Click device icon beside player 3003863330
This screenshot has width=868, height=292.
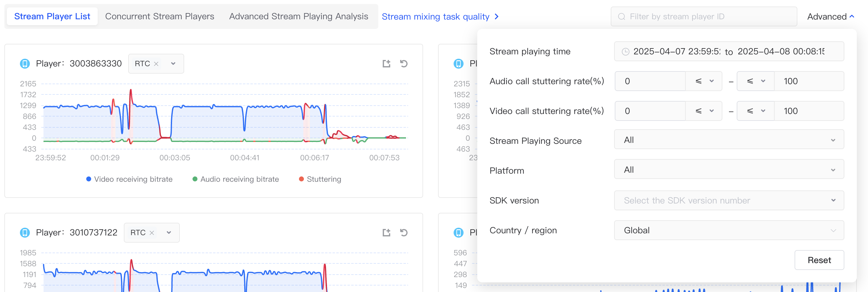25,64
